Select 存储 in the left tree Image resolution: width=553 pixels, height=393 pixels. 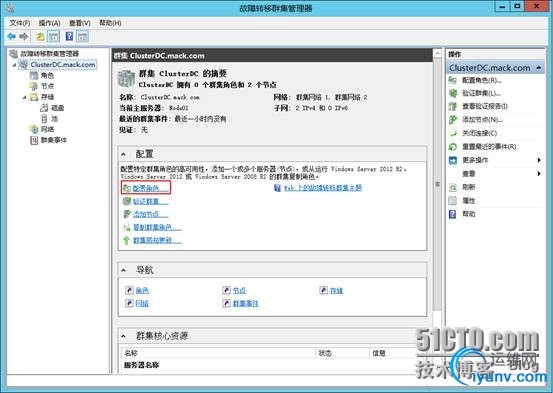click(47, 97)
